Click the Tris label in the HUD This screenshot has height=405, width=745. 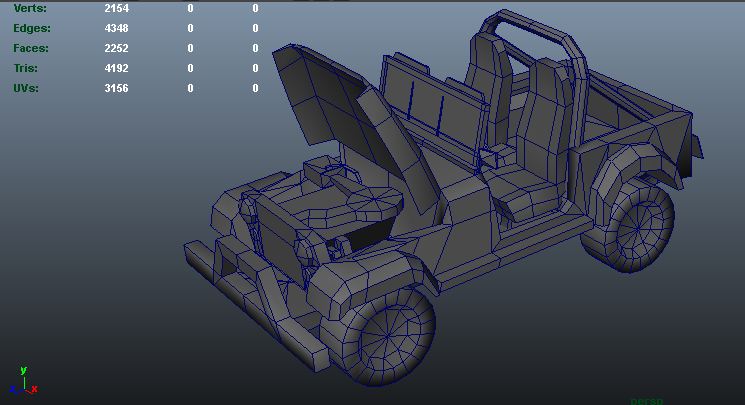tap(27, 68)
